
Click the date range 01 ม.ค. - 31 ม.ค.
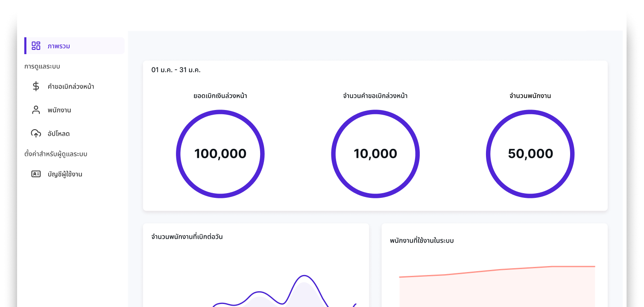pyautogui.click(x=176, y=70)
